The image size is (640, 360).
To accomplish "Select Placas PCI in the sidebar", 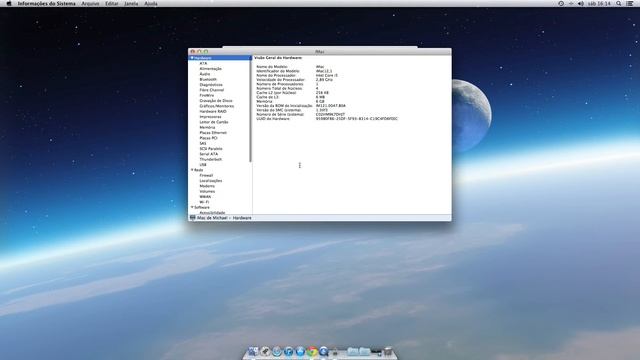I will (208, 138).
